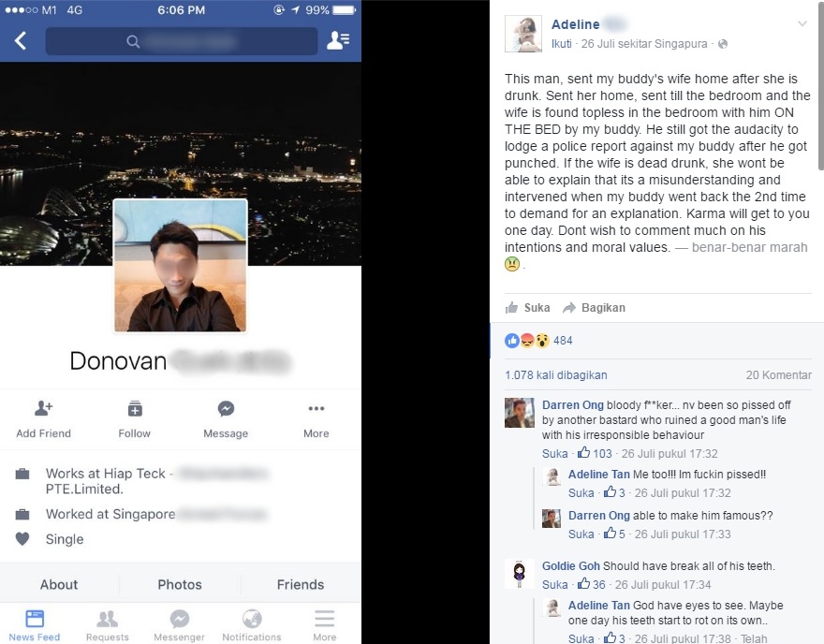The height and width of the screenshot is (644, 824).
Task: Expand post options chevron beside Adeline
Action: 802,23
